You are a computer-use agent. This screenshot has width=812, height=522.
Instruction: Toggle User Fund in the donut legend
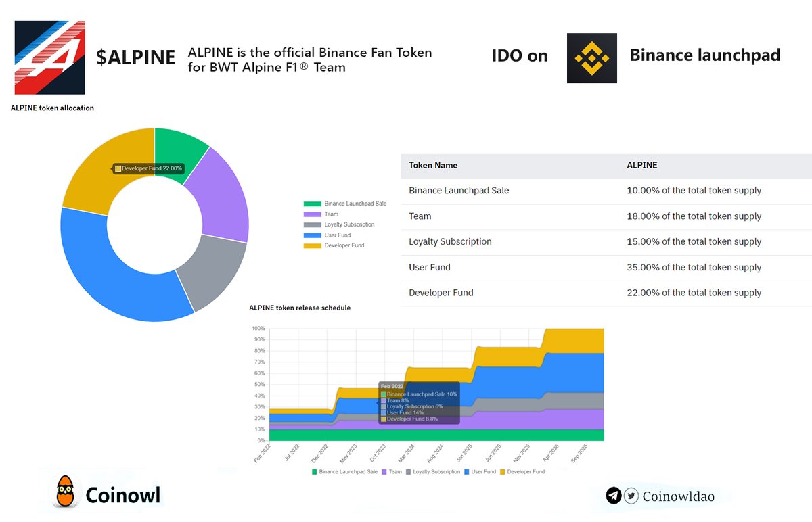pos(328,235)
